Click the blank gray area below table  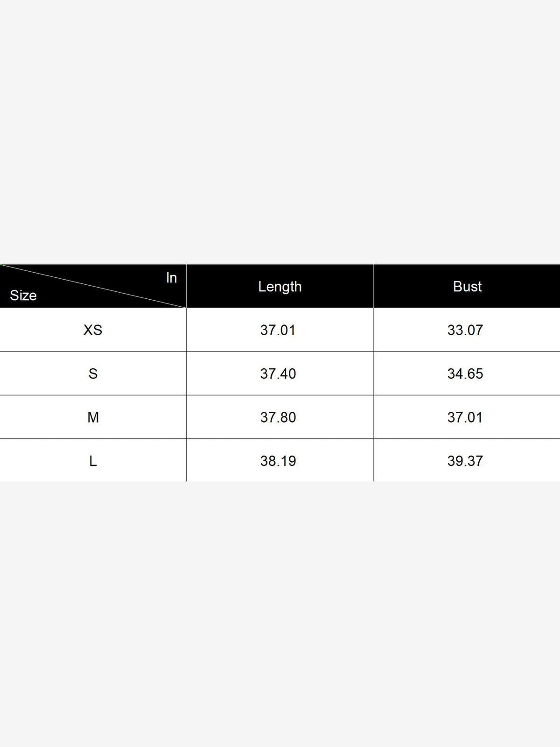(x=280, y=614)
